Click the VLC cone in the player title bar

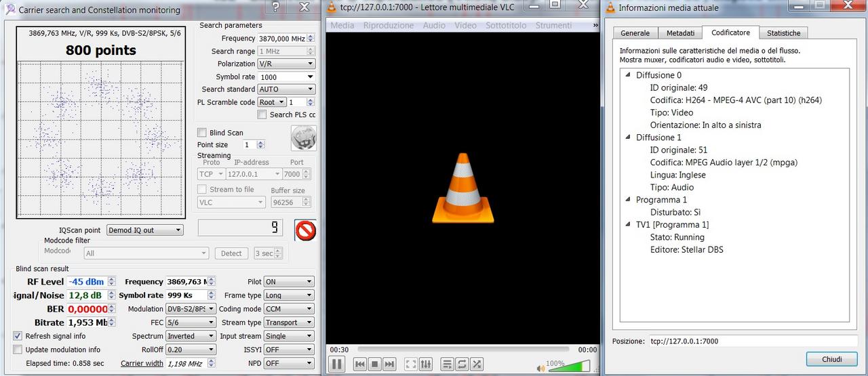(332, 7)
